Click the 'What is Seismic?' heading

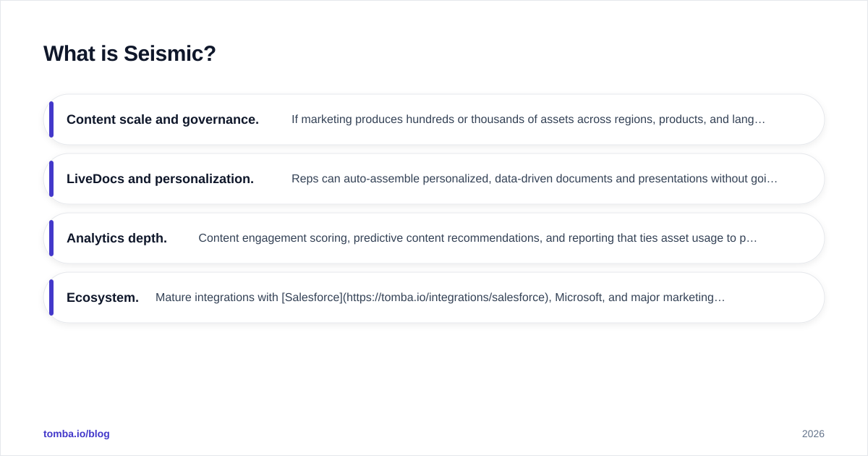pyautogui.click(x=129, y=54)
